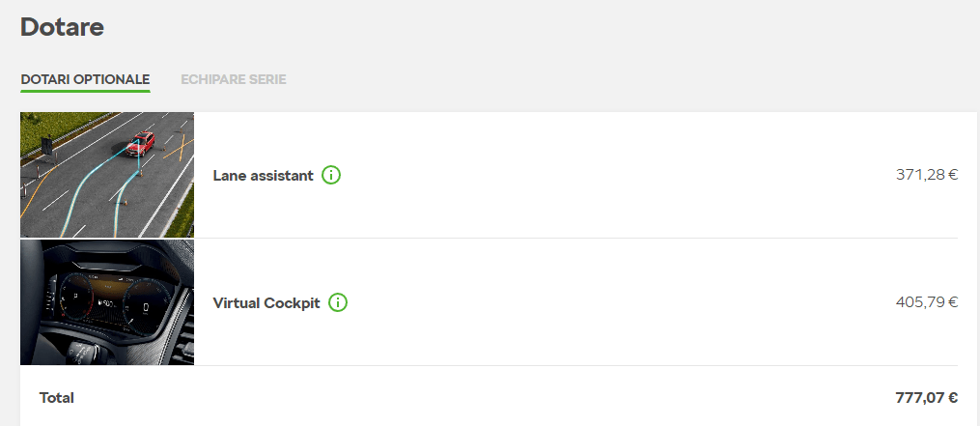Image resolution: width=980 pixels, height=426 pixels.
Task: Switch to the DOTARI OPTIONALE tab
Action: point(85,79)
